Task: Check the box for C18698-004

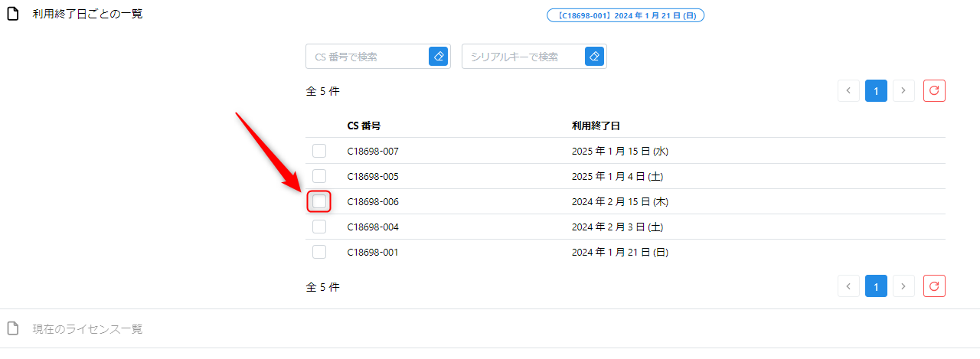Action: (x=319, y=227)
